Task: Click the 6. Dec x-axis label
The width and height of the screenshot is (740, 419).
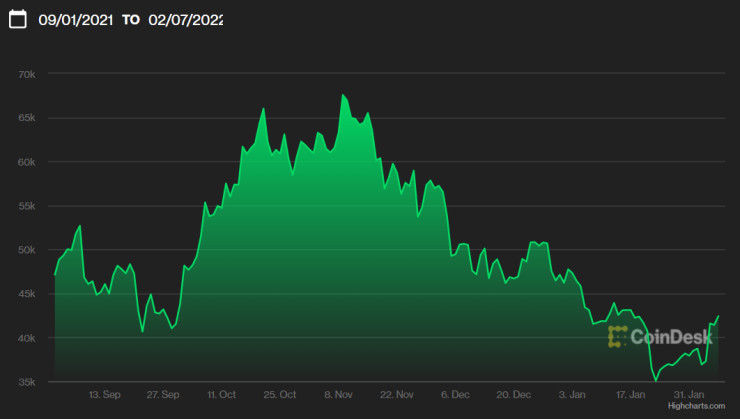Action: coord(455,395)
